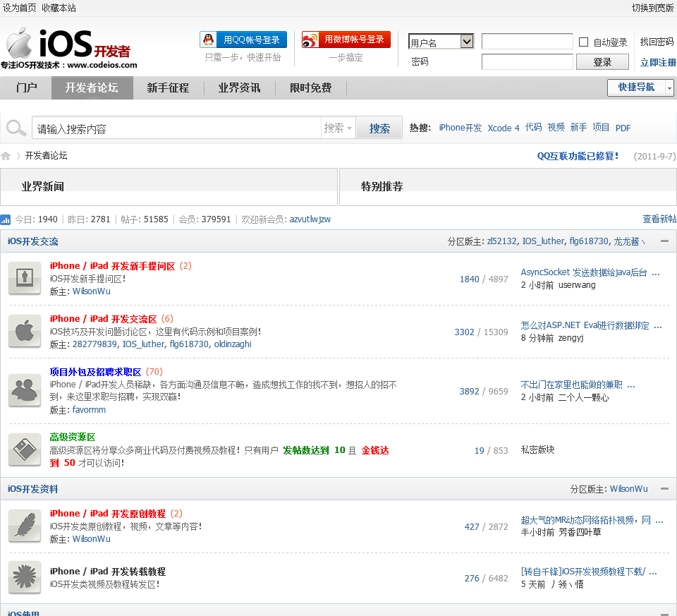Open moderator oldinzaghi profile
Viewport: 677px width, 616px height.
coord(233,344)
